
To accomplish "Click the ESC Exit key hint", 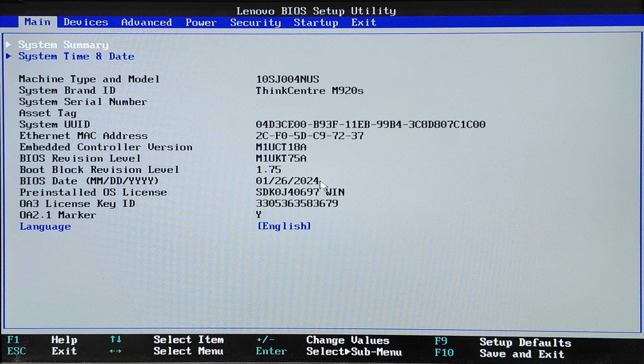I will click(42, 351).
